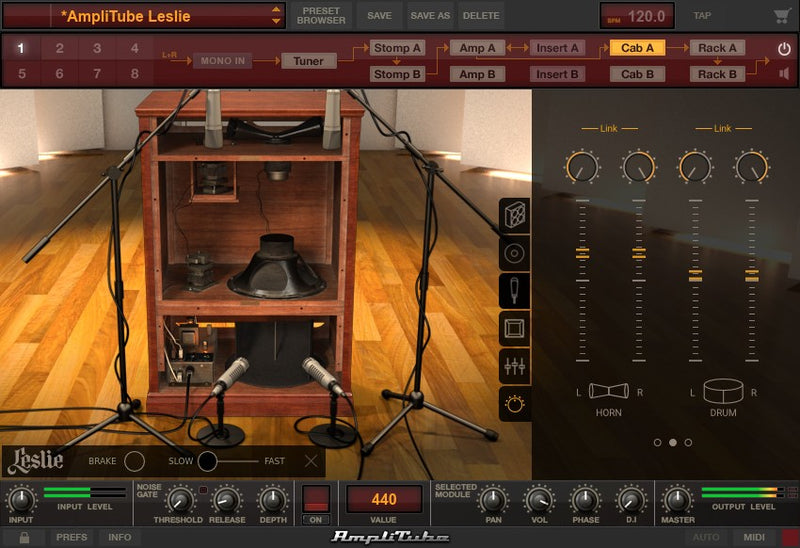The height and width of the screenshot is (548, 800).
Task: Click the drum illustration icon
Action: [x=723, y=391]
